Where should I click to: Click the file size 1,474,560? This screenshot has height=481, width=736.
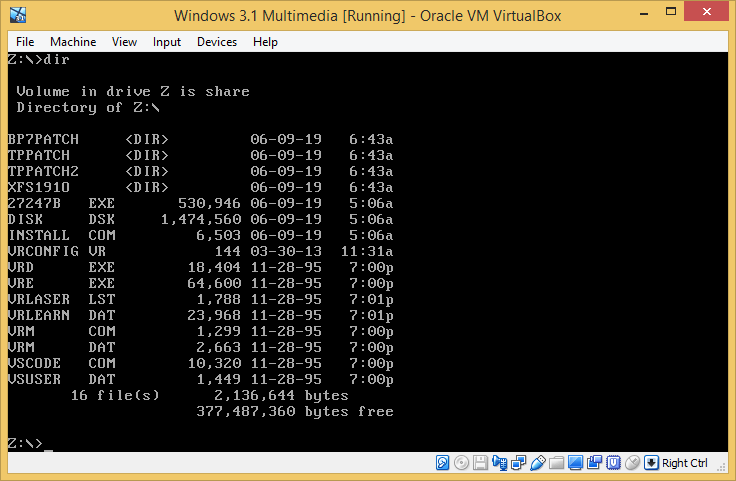pyautogui.click(x=201, y=220)
